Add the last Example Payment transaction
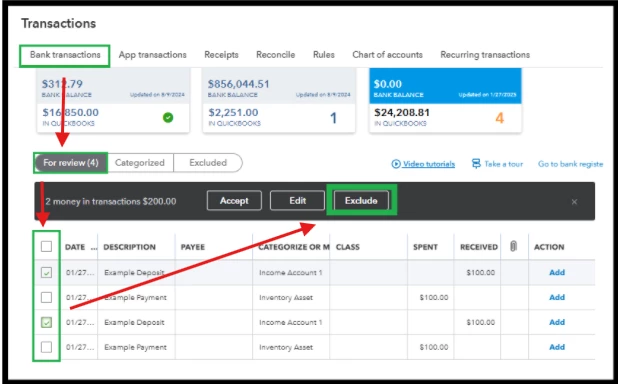 557,347
